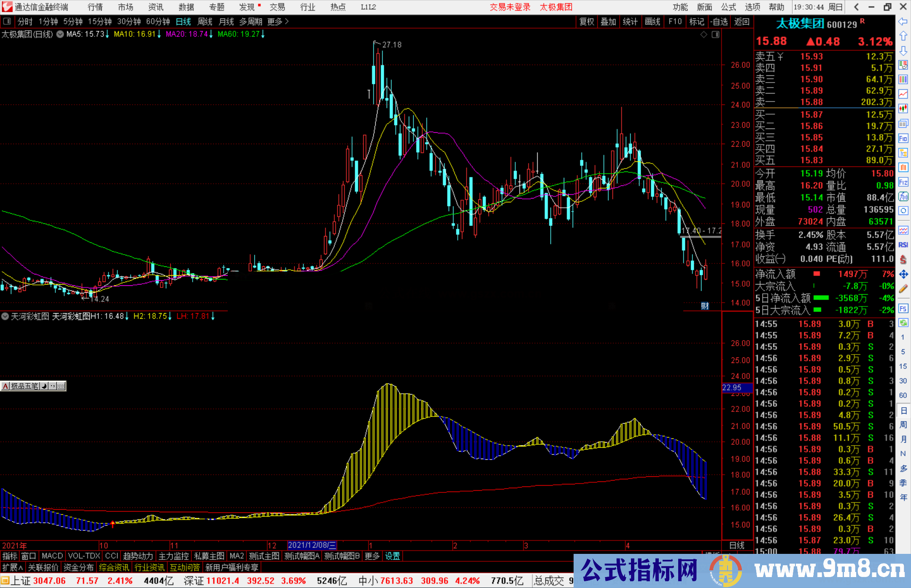This screenshot has height=588, width=911.
Task: Open the 互动问答 link at the bottom
Action: pos(185,567)
